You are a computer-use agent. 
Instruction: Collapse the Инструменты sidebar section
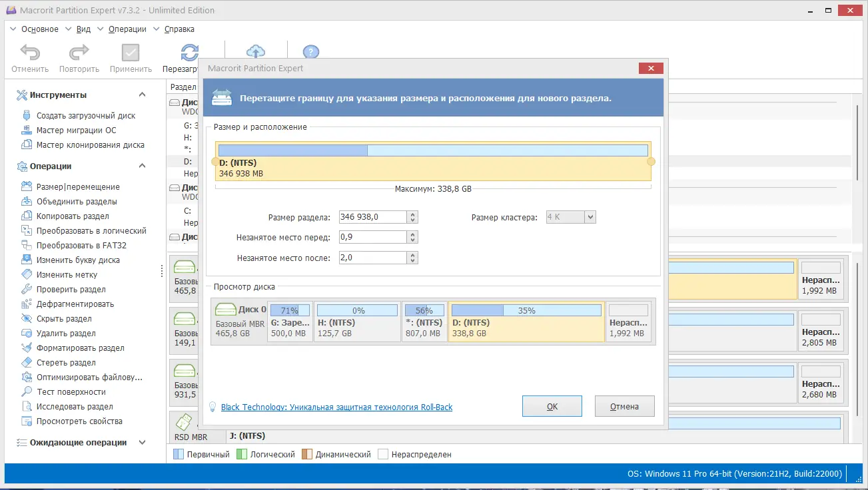click(142, 95)
